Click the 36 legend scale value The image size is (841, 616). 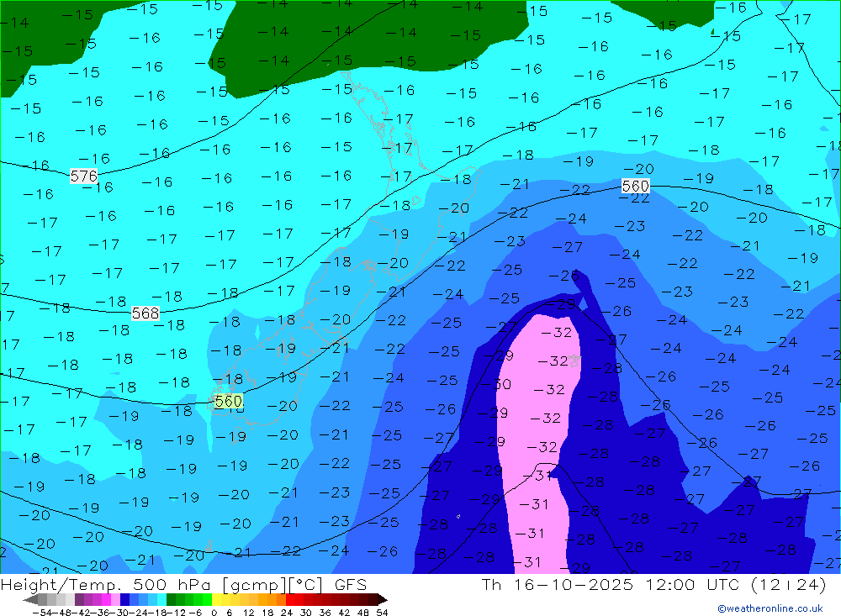[x=325, y=613]
